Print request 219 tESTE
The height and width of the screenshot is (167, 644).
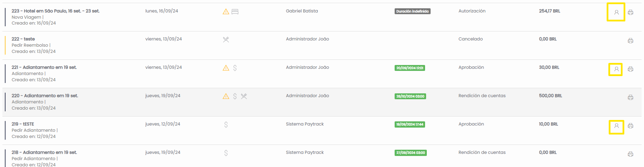pyautogui.click(x=631, y=126)
